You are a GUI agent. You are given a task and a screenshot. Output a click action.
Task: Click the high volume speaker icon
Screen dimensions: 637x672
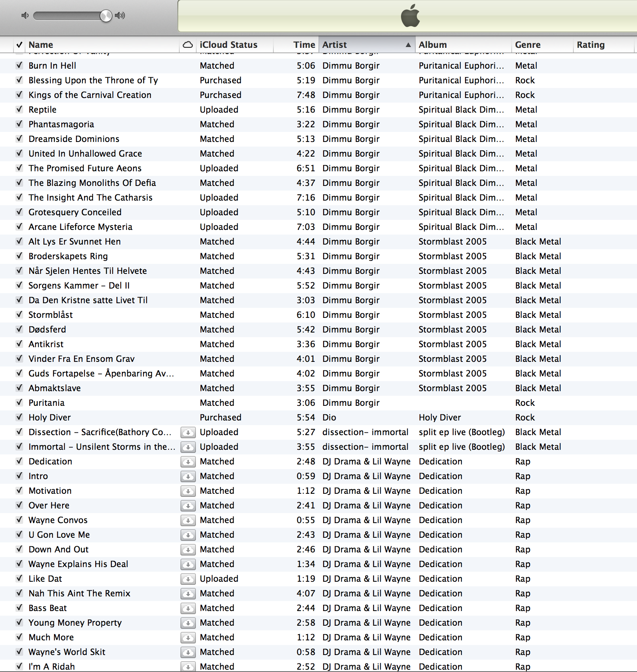pyautogui.click(x=120, y=15)
